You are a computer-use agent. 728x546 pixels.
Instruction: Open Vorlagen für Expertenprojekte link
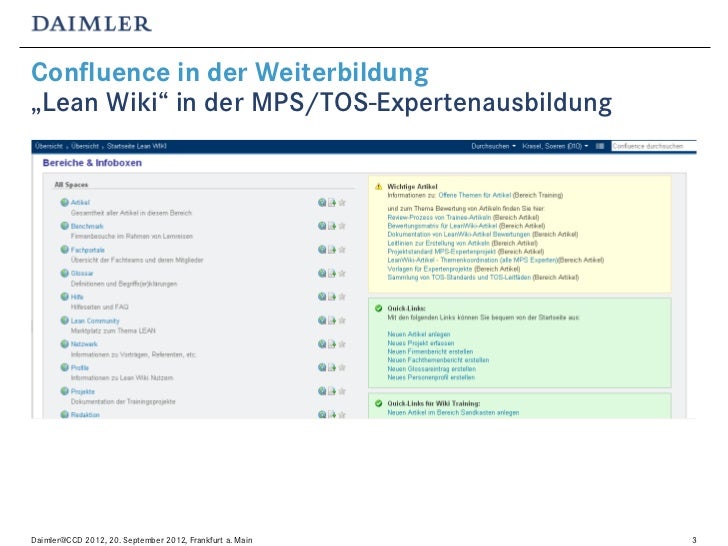(429, 269)
